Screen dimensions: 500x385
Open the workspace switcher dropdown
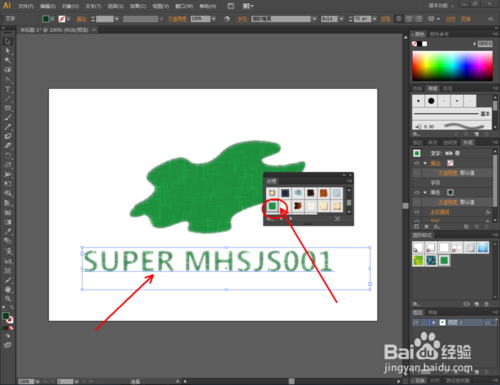point(442,6)
